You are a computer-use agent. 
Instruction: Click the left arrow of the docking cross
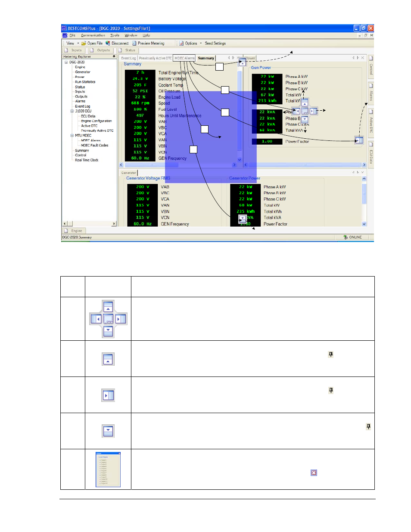coord(297,111)
